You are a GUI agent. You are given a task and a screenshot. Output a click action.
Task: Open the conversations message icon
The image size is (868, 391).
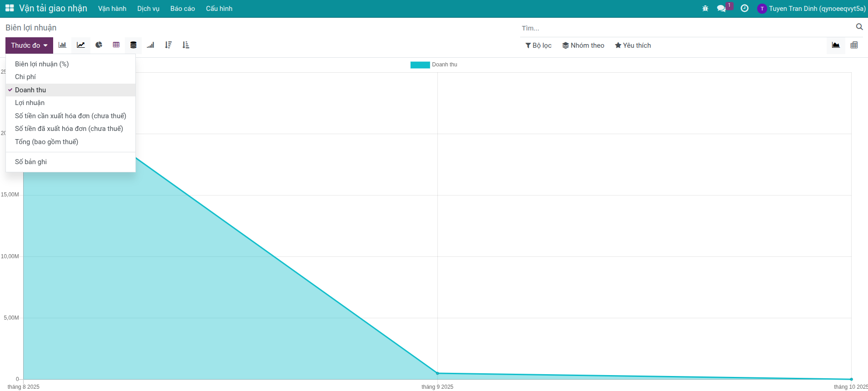(721, 9)
